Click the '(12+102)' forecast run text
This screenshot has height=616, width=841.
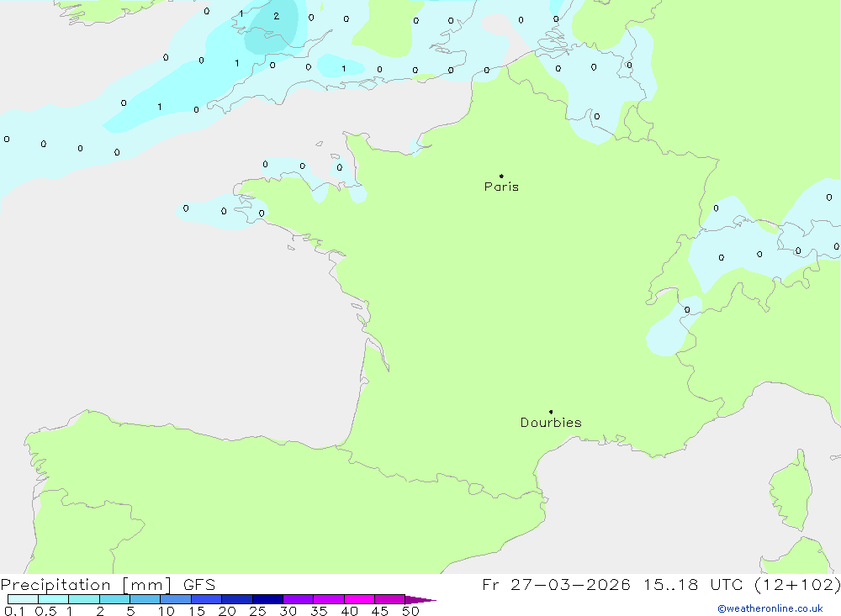(797, 585)
